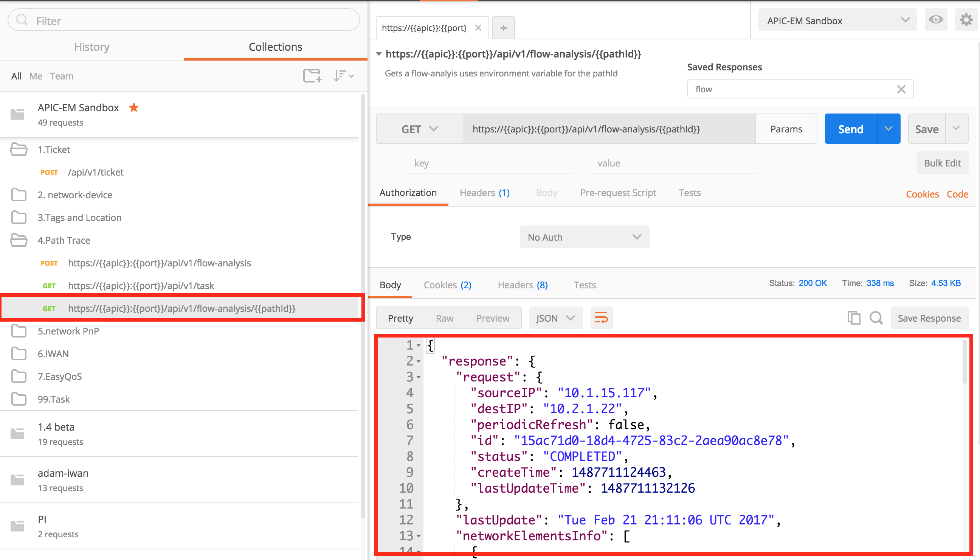
Task: Open the 7.EasyQoS folder
Action: [x=179, y=376]
